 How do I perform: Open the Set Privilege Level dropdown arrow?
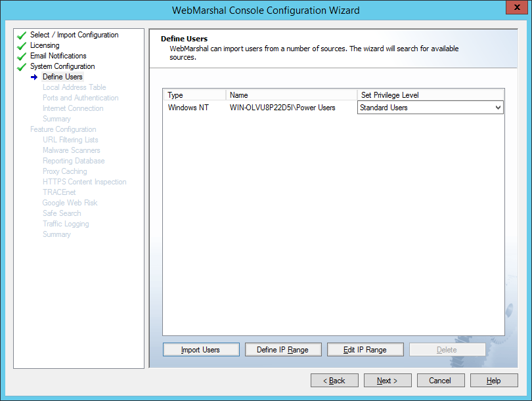click(497, 108)
